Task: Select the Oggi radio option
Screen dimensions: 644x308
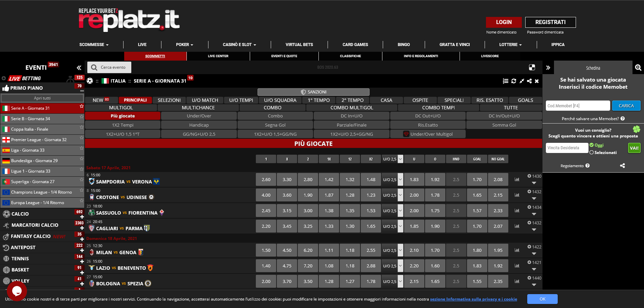Action: click(x=592, y=145)
